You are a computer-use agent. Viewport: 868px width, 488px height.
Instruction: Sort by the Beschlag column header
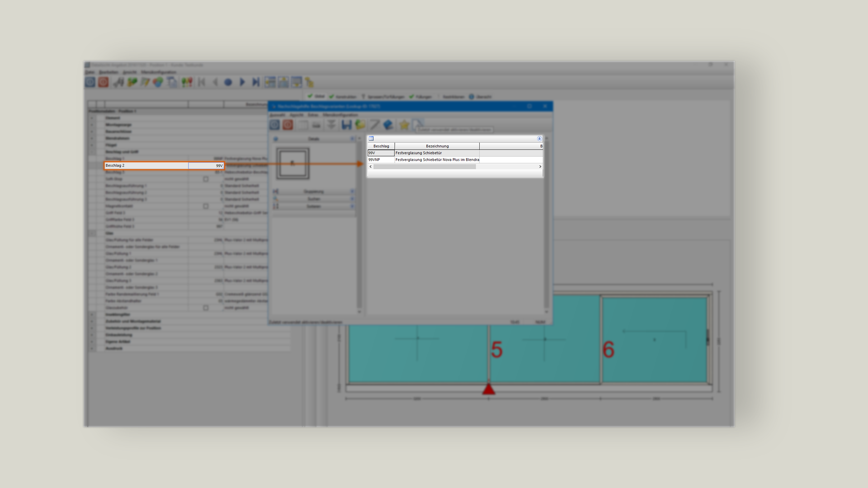(x=381, y=146)
